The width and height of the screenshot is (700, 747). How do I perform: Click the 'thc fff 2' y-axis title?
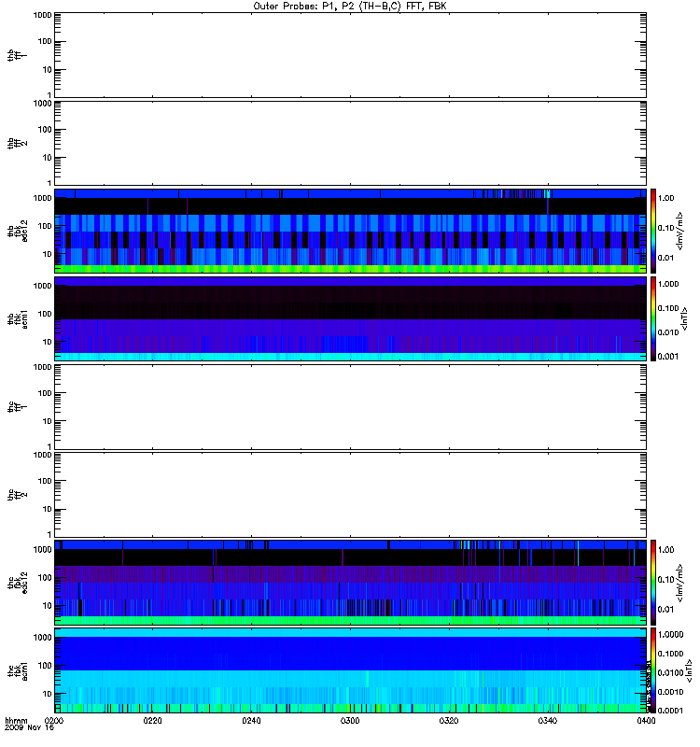17,495
